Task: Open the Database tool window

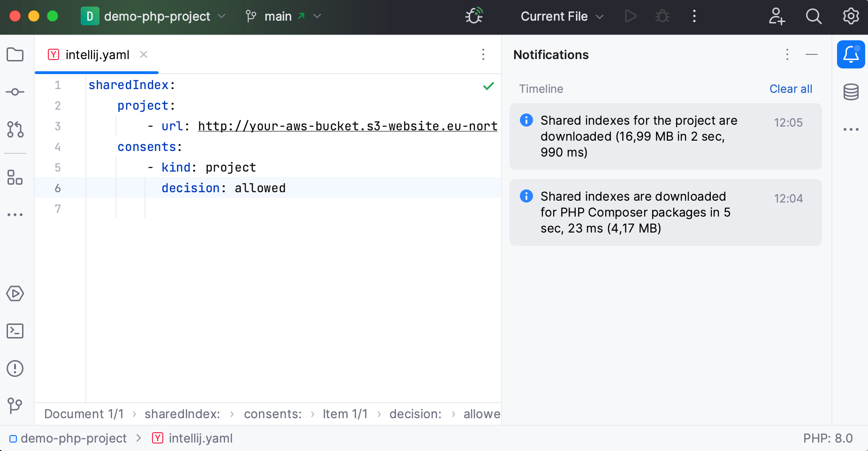Action: [x=852, y=92]
